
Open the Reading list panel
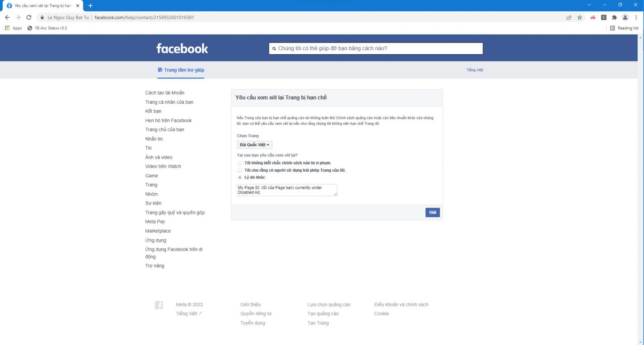click(x=624, y=28)
